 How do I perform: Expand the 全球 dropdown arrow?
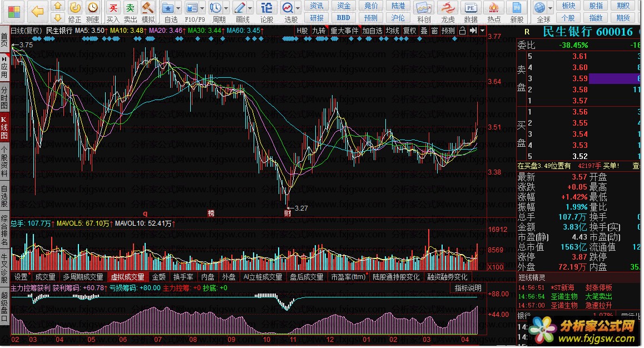pos(551,8)
